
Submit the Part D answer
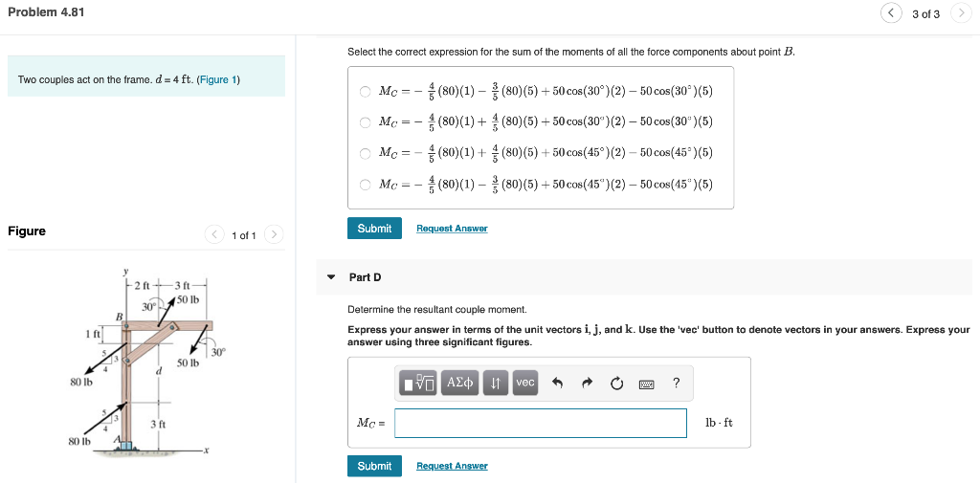374,466
